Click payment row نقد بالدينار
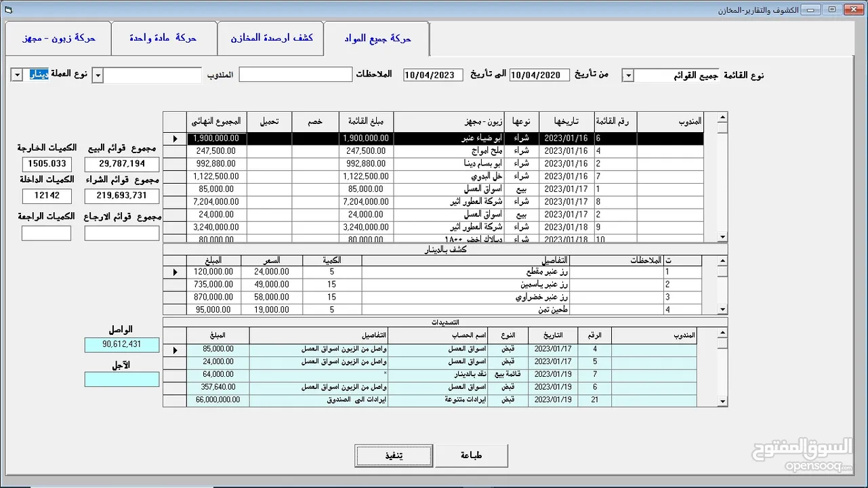The image size is (868, 488). pos(430,374)
